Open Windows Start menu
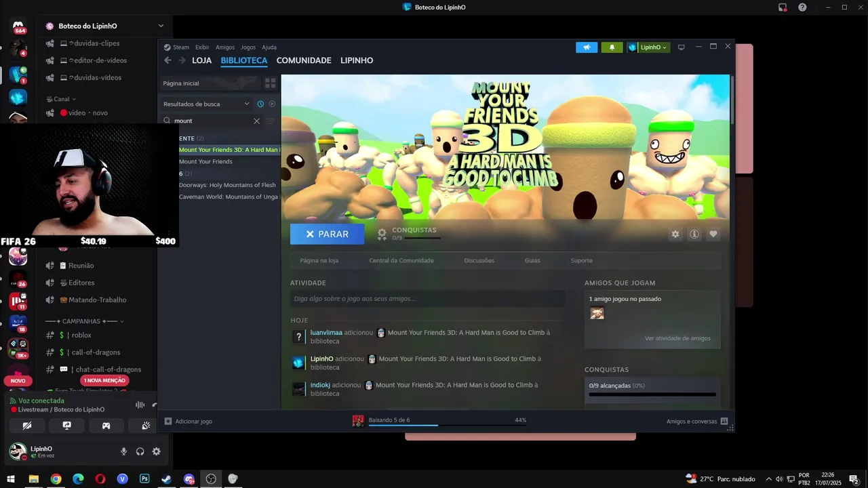 11,479
